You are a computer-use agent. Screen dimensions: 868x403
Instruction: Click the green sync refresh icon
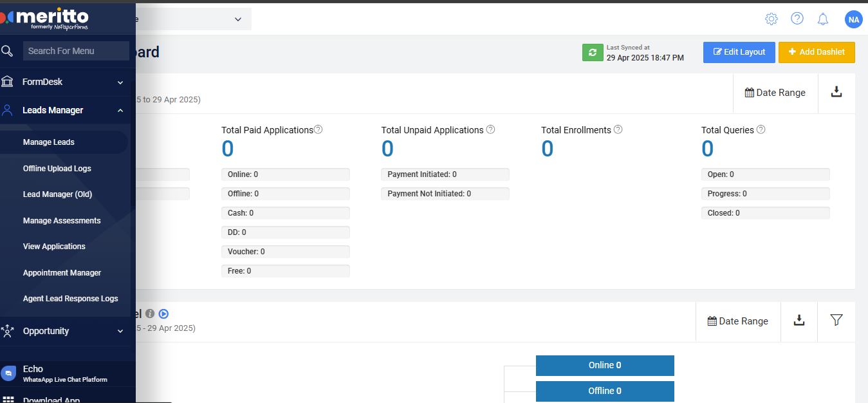[593, 52]
